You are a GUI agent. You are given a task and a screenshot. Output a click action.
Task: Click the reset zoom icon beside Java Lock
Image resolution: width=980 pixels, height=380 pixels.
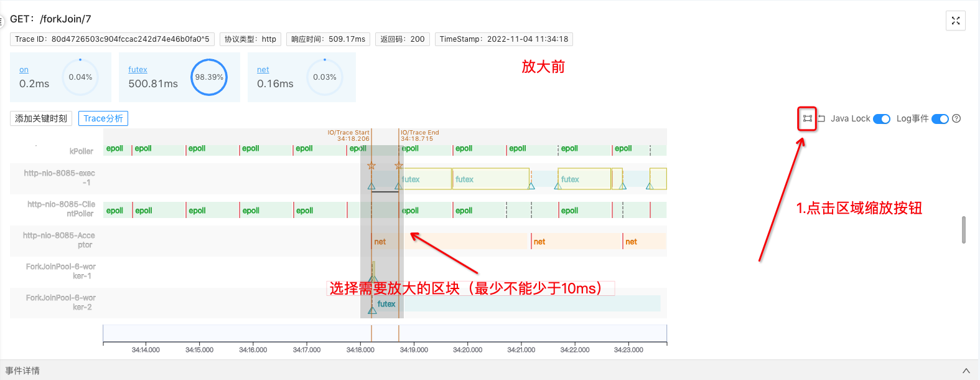click(x=821, y=118)
